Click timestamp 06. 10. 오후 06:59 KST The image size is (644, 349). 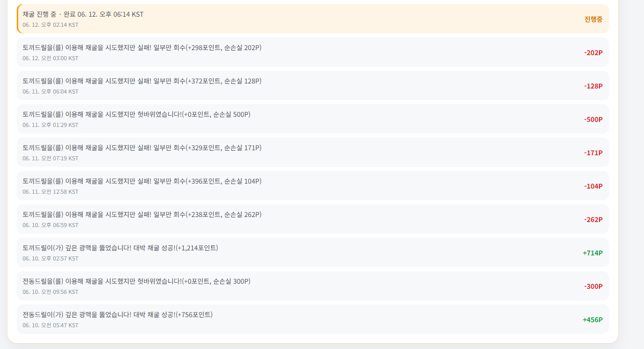tap(51, 225)
